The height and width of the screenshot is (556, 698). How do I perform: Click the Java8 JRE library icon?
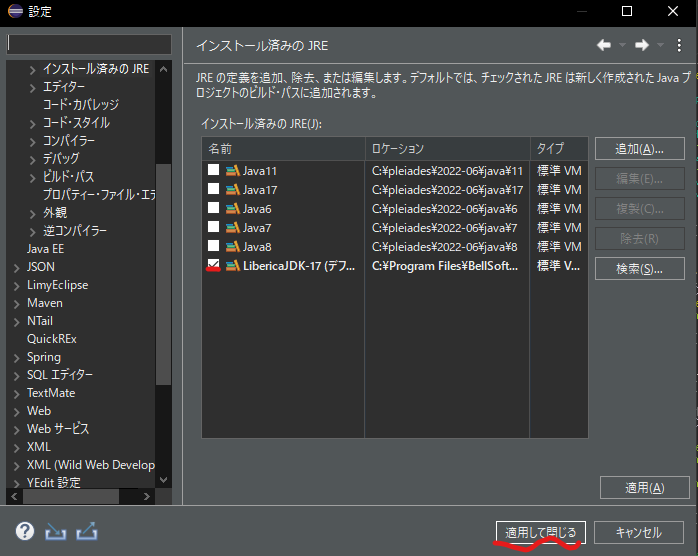(233, 247)
